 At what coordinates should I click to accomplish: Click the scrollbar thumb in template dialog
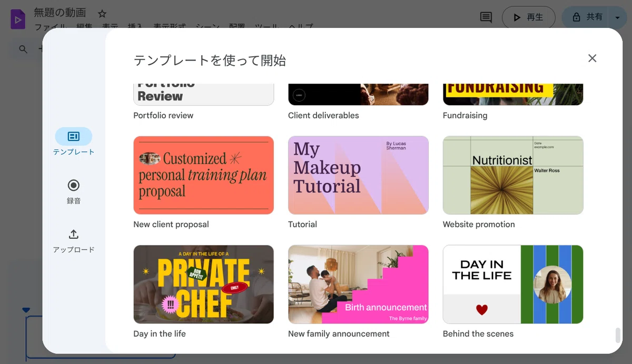(x=618, y=335)
